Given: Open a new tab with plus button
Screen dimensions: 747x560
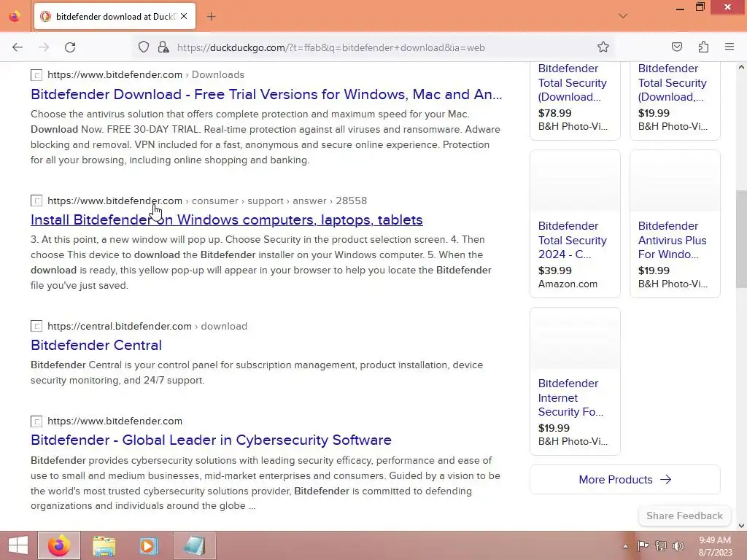Looking at the screenshot, I should (x=211, y=17).
